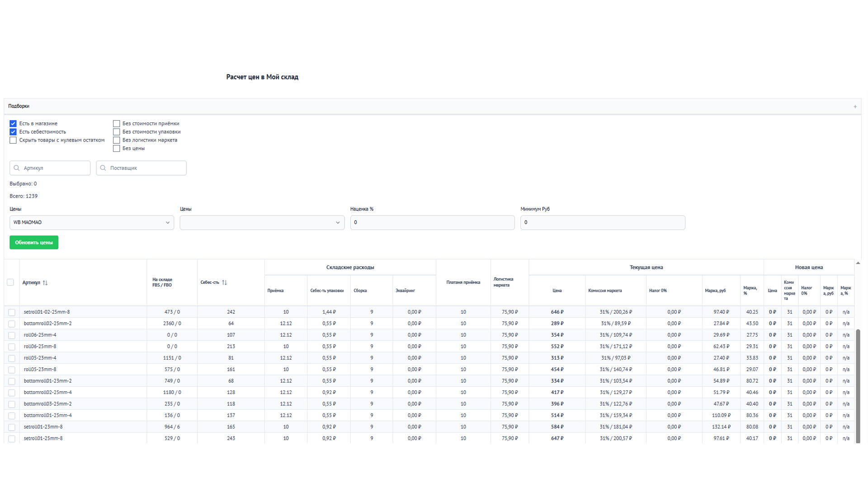The image size is (868, 488).
Task: Click article name bottomroll03-25mm-2
Action: (47, 404)
